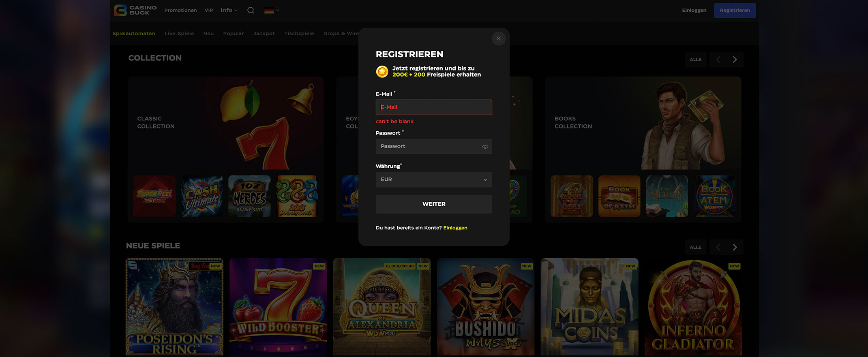The width and height of the screenshot is (868, 357).
Task: Click Einloggen in the top header
Action: click(x=694, y=10)
